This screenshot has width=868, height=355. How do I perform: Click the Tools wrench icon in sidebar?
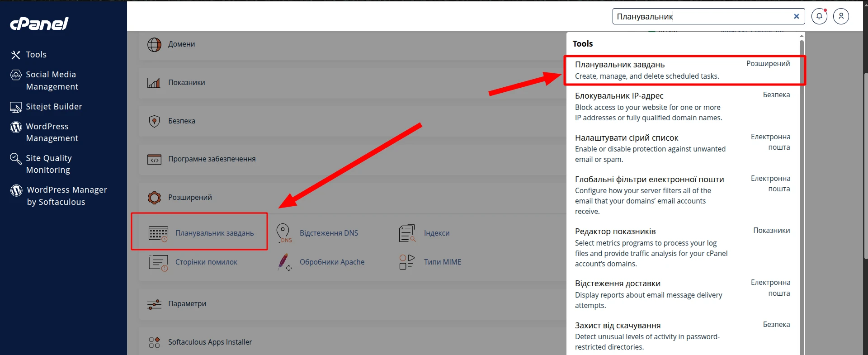16,55
